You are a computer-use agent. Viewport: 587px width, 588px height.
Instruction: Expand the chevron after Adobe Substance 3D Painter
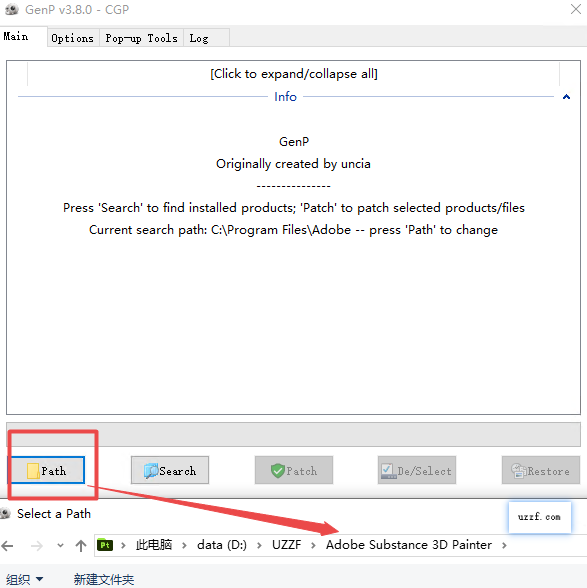pyautogui.click(x=504, y=545)
